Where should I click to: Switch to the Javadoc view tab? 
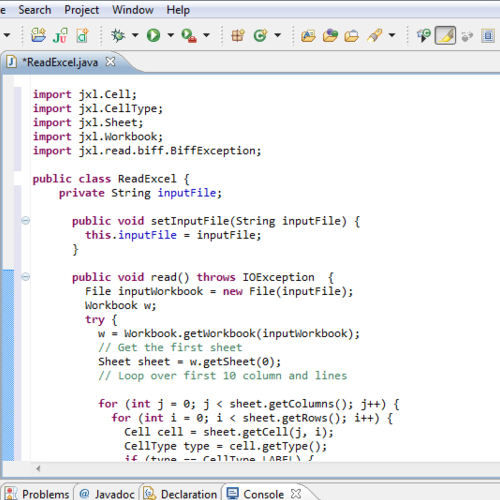(x=107, y=493)
